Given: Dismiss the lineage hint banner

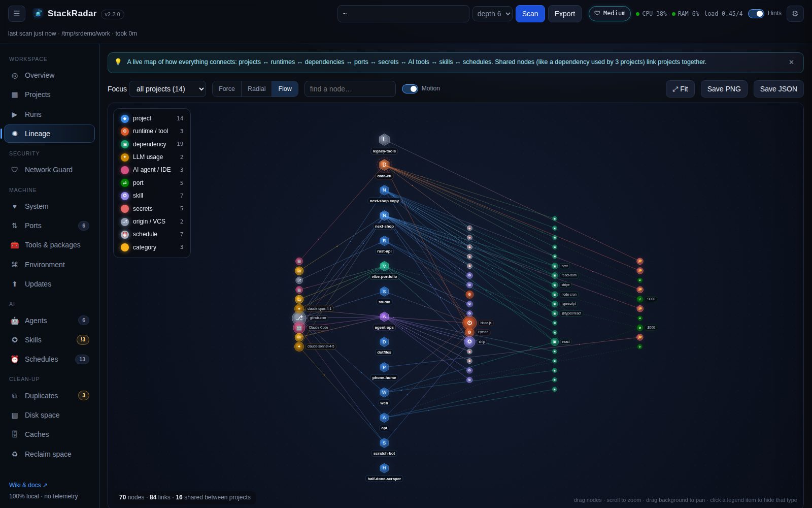Looking at the screenshot, I should (x=791, y=62).
